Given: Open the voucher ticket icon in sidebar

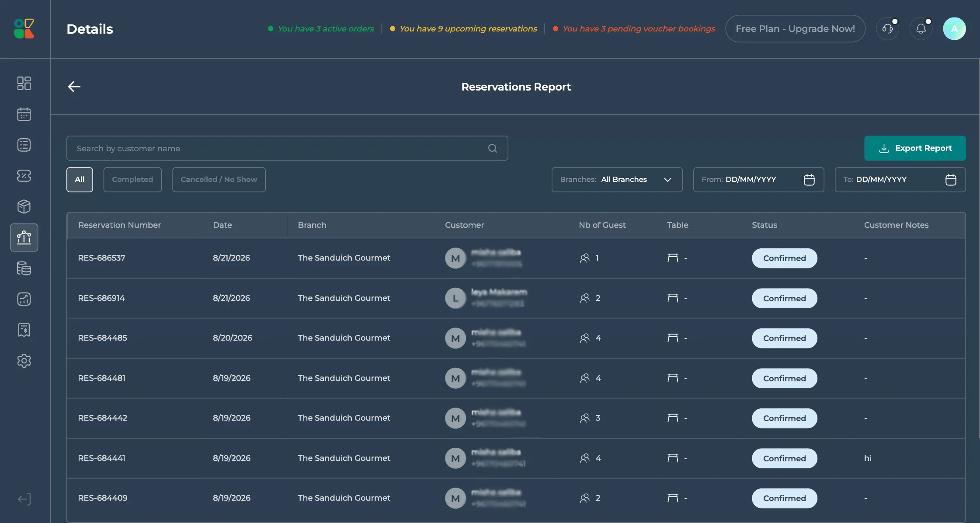Looking at the screenshot, I should click(24, 176).
